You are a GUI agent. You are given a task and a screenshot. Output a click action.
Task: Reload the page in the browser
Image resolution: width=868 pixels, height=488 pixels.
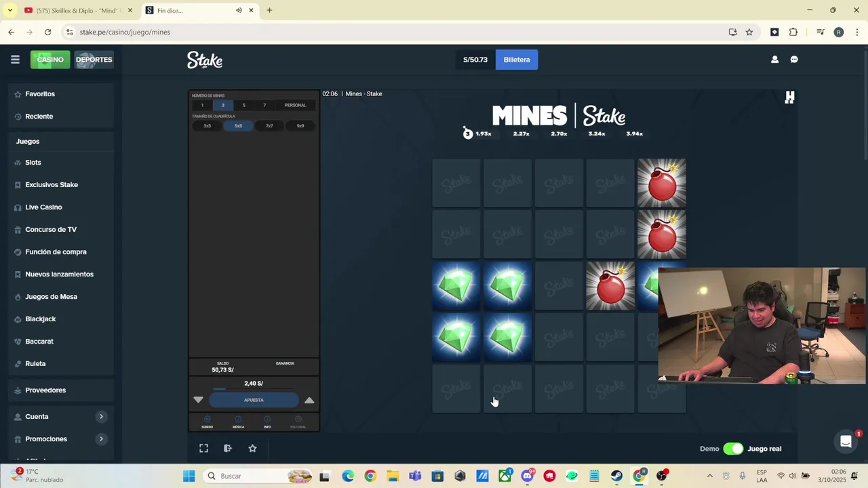click(47, 32)
